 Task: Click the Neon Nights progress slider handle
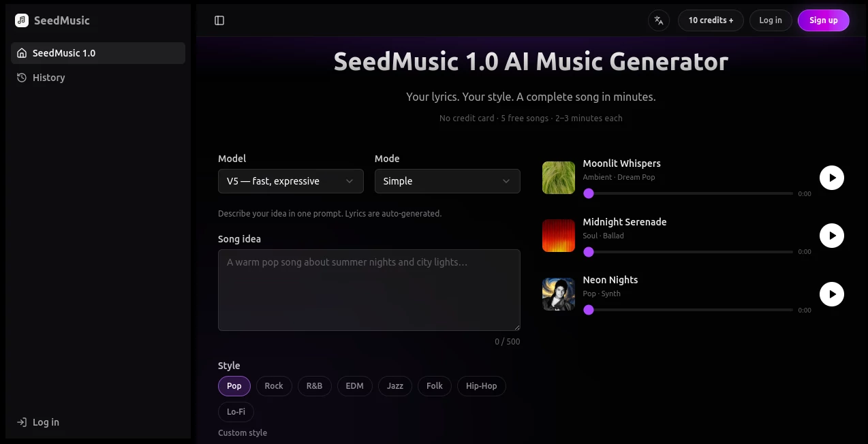click(589, 310)
